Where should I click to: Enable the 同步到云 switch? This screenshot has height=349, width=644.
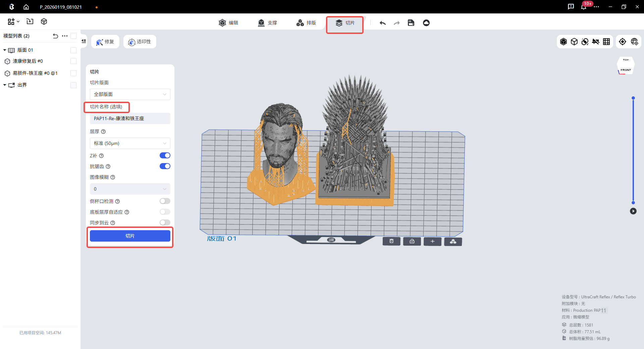click(x=165, y=222)
